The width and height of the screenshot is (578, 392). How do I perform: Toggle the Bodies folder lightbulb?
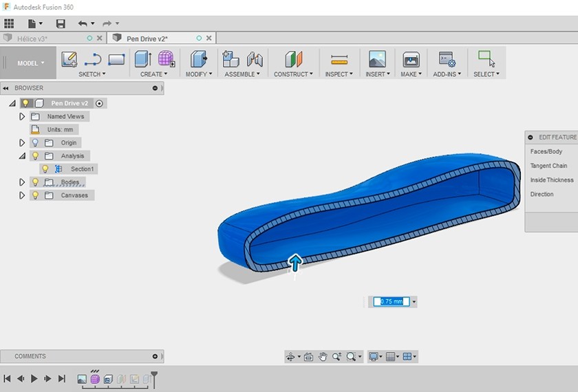click(35, 182)
